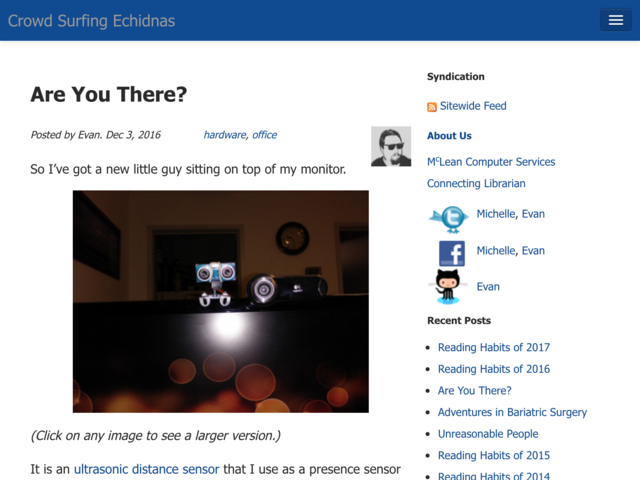Open the monitor sensor photo
The height and width of the screenshot is (480, 640).
(221, 302)
